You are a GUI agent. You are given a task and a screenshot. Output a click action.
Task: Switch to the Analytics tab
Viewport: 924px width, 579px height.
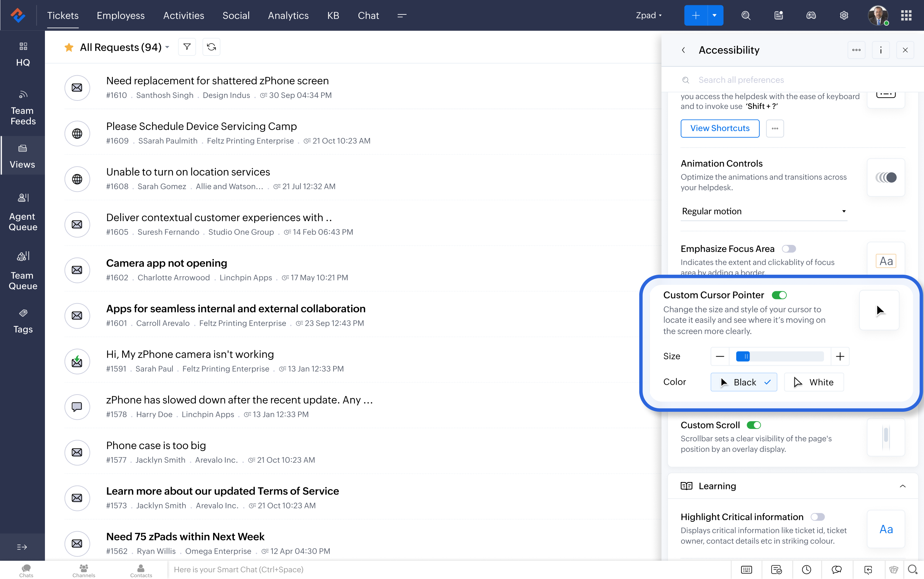click(288, 16)
